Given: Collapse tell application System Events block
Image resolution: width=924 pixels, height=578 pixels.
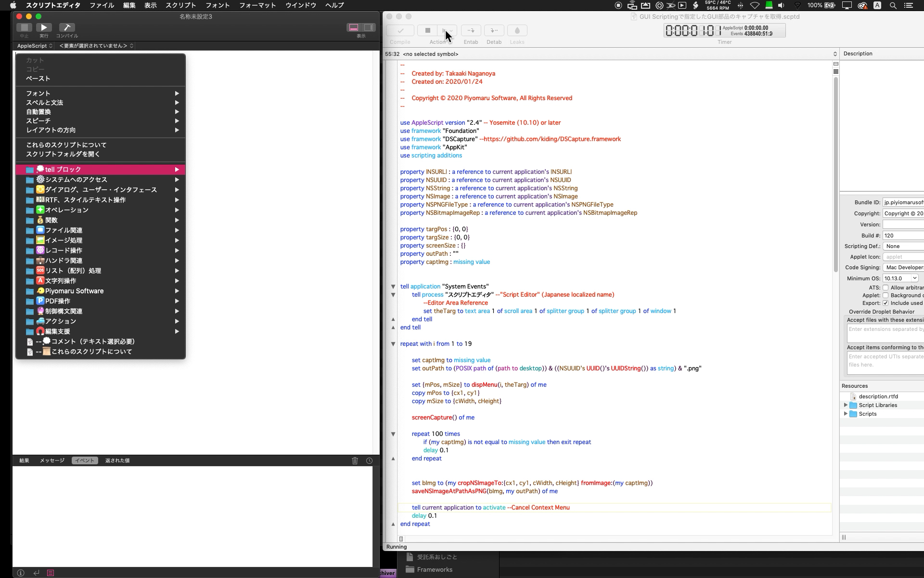Looking at the screenshot, I should coord(393,287).
